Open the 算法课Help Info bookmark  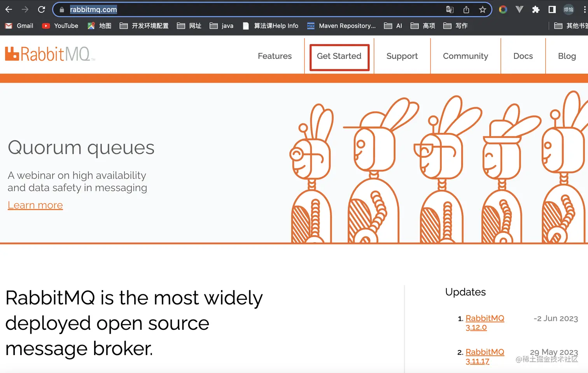(270, 26)
